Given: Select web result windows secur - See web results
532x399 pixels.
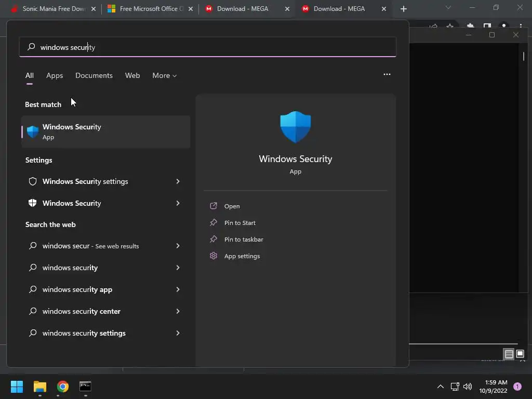Looking at the screenshot, I should tap(105, 246).
